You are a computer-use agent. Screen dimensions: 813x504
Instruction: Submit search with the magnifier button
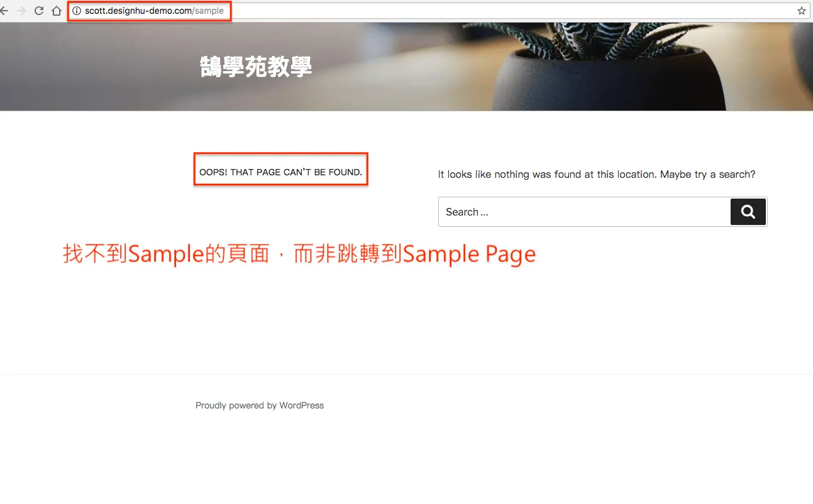tap(748, 212)
